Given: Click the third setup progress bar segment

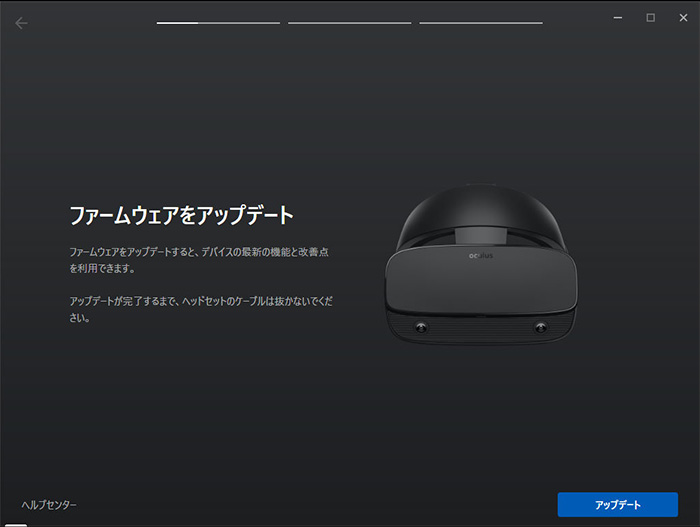Looking at the screenshot, I should 481,23.
